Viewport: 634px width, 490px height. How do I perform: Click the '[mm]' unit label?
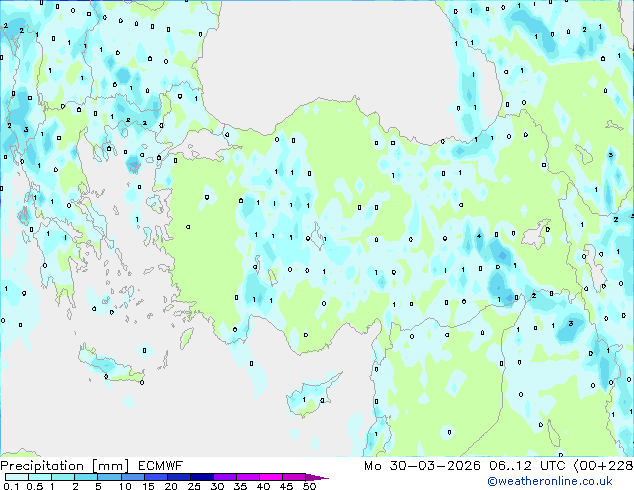111,466
